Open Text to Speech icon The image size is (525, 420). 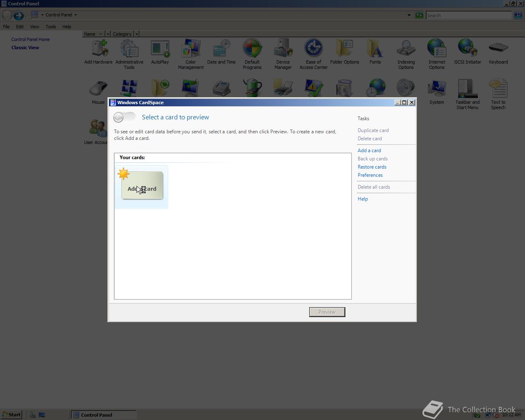tap(498, 94)
